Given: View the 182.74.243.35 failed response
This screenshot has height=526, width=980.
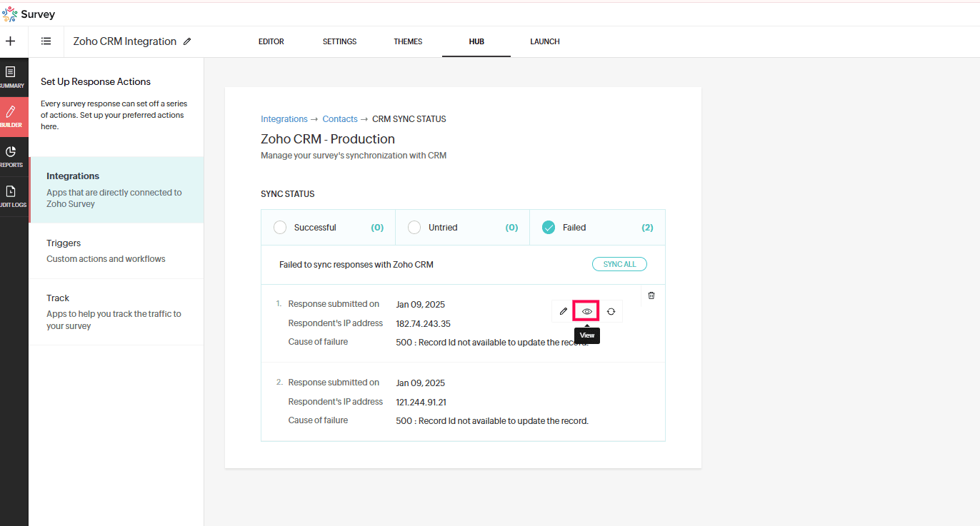Looking at the screenshot, I should (587, 311).
